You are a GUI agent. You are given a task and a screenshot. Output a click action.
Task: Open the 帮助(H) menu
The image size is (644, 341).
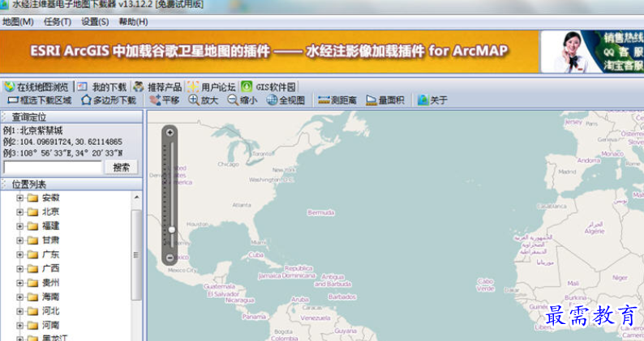(133, 22)
